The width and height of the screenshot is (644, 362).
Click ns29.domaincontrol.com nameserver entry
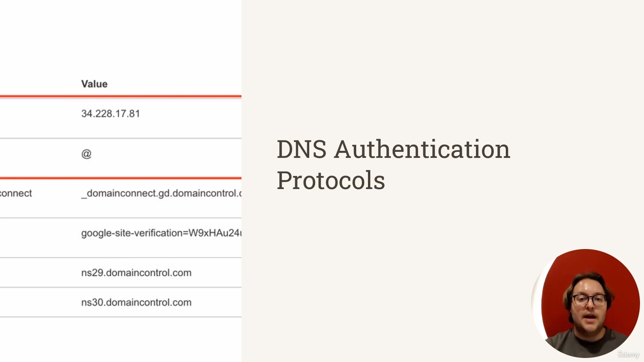pos(136,273)
